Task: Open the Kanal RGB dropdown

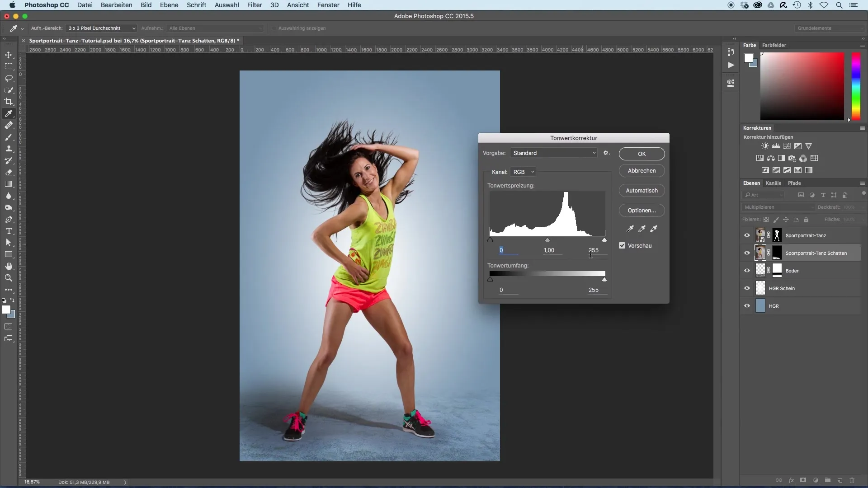Action: coord(524,172)
